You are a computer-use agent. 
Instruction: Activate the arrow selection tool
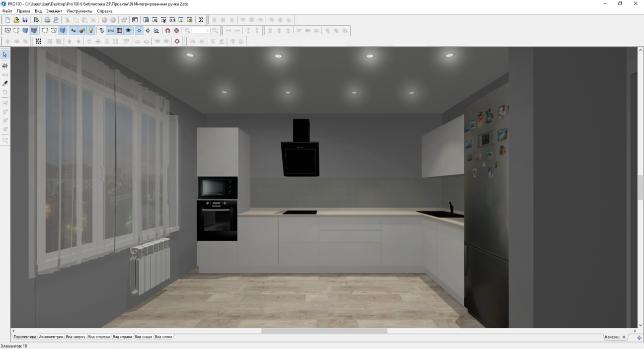5,55
